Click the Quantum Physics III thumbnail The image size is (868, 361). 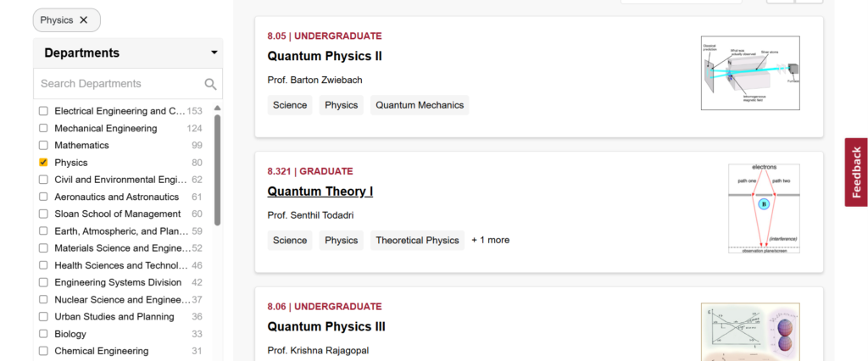pos(750,332)
